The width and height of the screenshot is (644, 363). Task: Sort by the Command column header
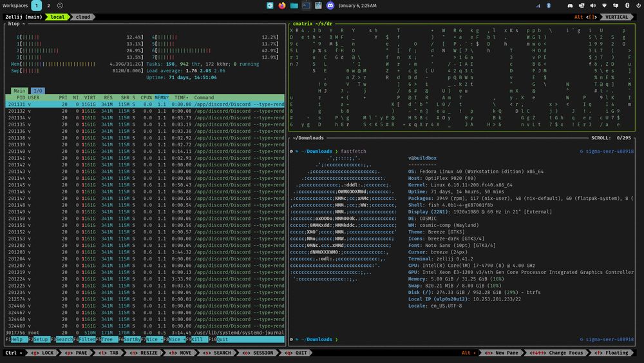(204, 97)
